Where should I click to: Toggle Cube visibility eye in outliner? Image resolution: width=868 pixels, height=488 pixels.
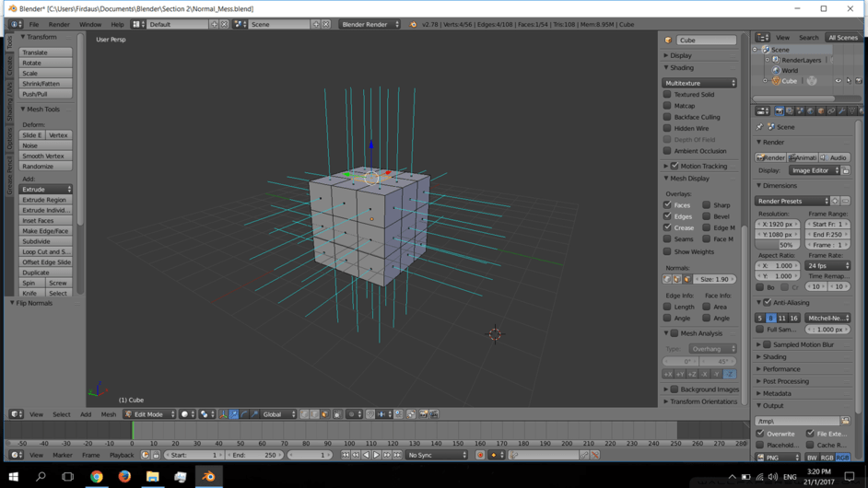click(838, 81)
